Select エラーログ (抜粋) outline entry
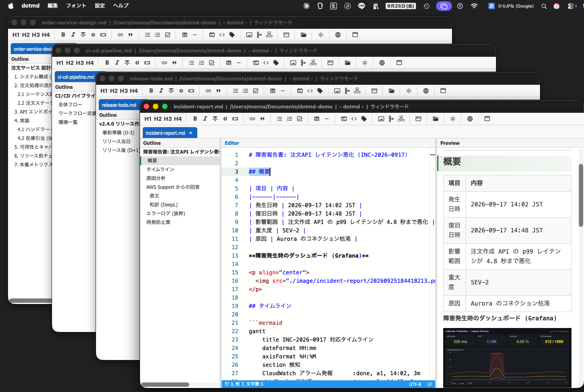Screen dimensions: 584x392 166,213
